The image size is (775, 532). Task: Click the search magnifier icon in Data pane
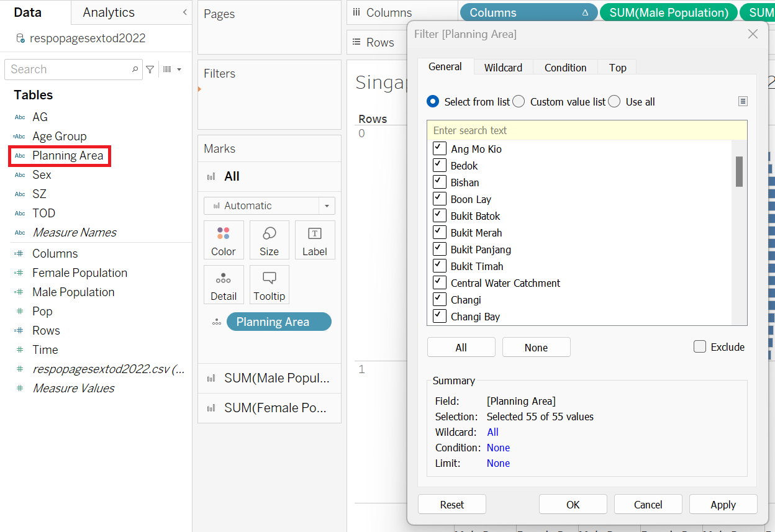tap(135, 70)
